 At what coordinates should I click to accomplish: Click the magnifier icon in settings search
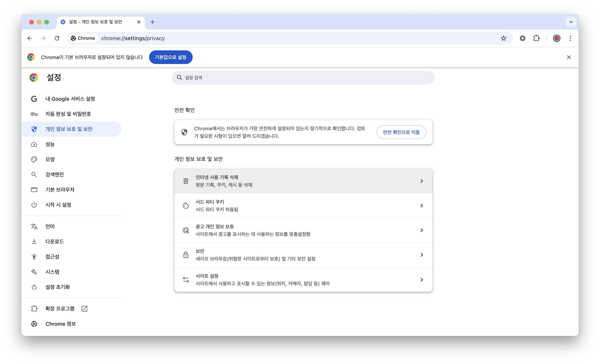point(179,78)
